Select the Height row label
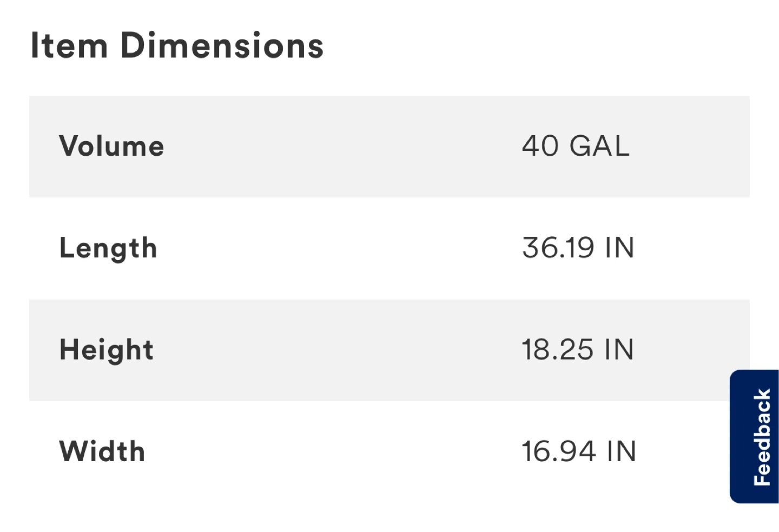The height and width of the screenshot is (532, 779). coord(107,350)
